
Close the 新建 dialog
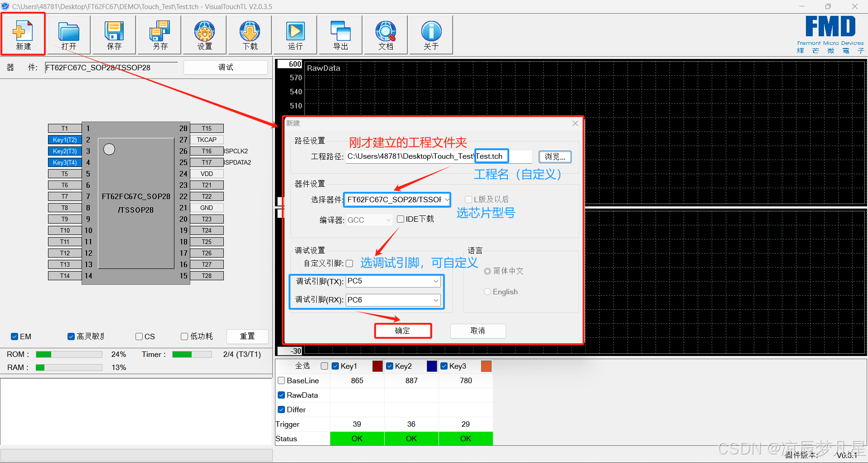575,123
